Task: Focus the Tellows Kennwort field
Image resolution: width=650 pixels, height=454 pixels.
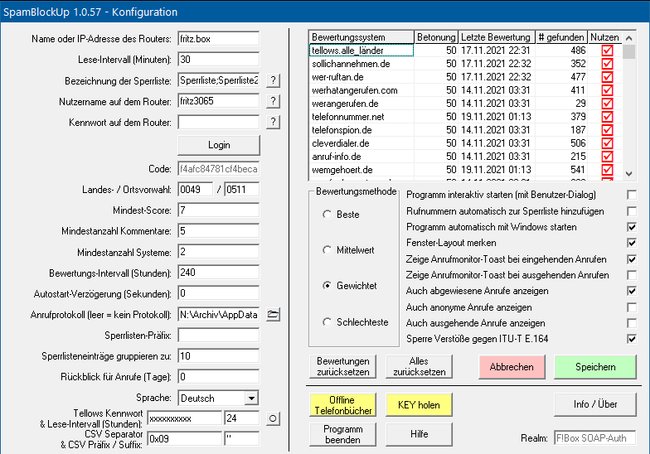Action: click(x=184, y=418)
